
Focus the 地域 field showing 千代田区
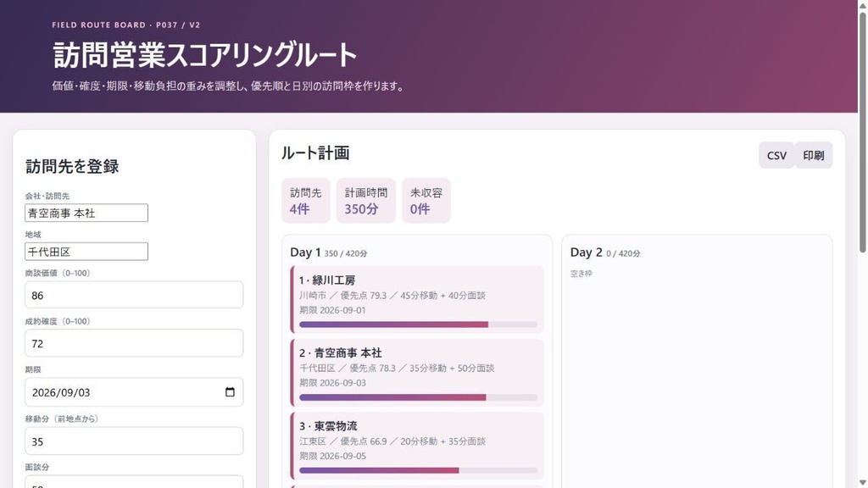(x=86, y=252)
